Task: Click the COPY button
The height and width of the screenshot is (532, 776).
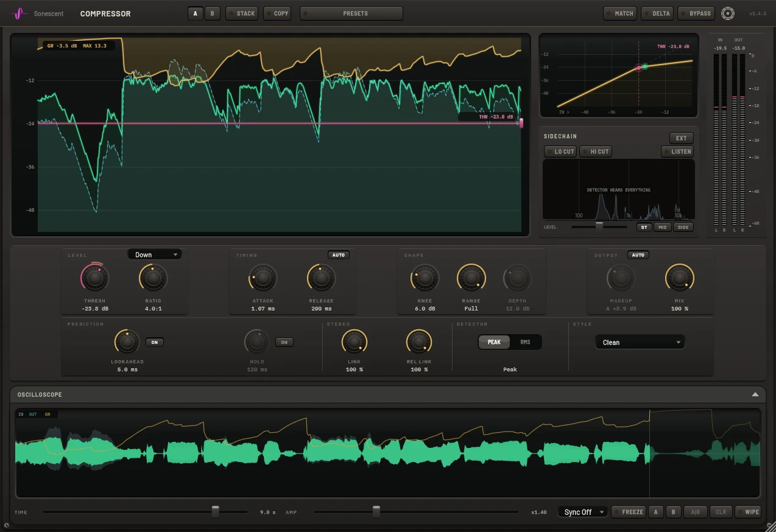Action: point(277,13)
